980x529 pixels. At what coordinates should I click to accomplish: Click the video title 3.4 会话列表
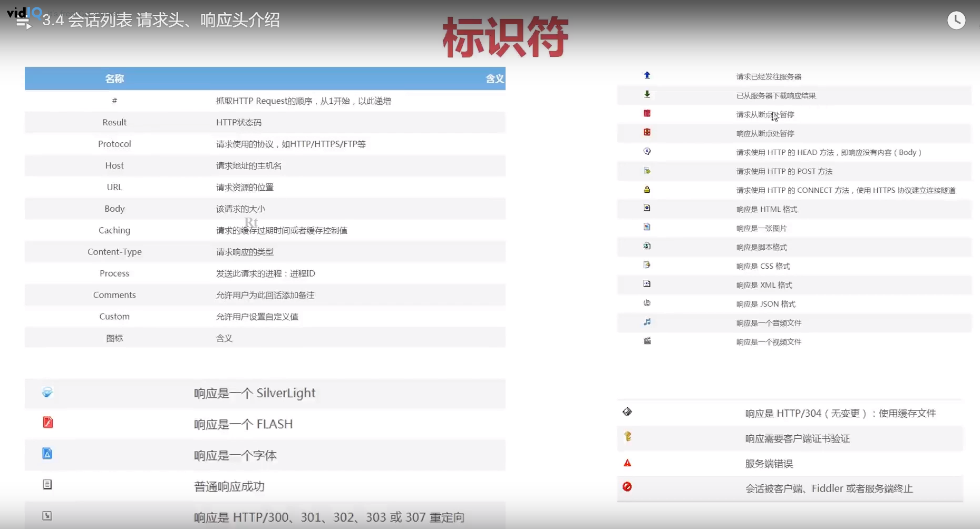(161, 21)
